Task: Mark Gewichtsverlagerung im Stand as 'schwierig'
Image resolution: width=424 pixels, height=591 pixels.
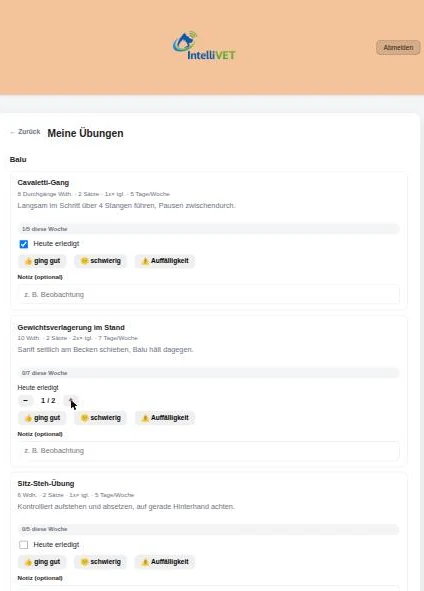Action: point(100,418)
